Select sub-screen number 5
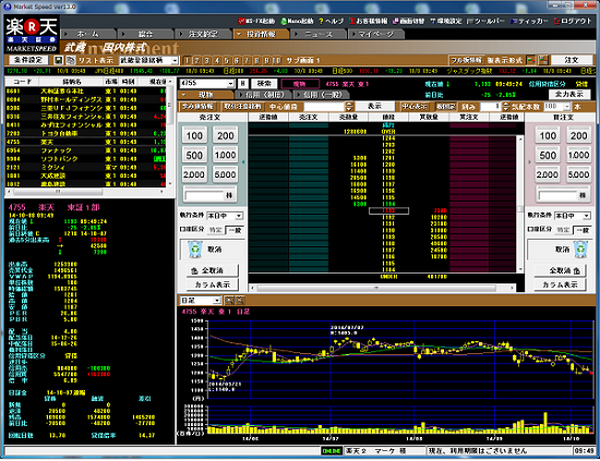Image resolution: width=600 pixels, height=461 pixels. click(227, 60)
